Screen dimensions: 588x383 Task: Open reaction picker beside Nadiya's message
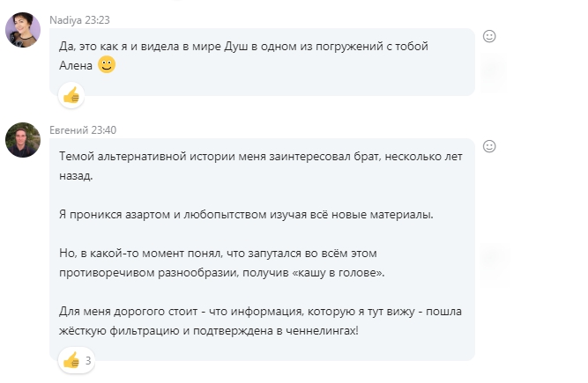pyautogui.click(x=490, y=36)
